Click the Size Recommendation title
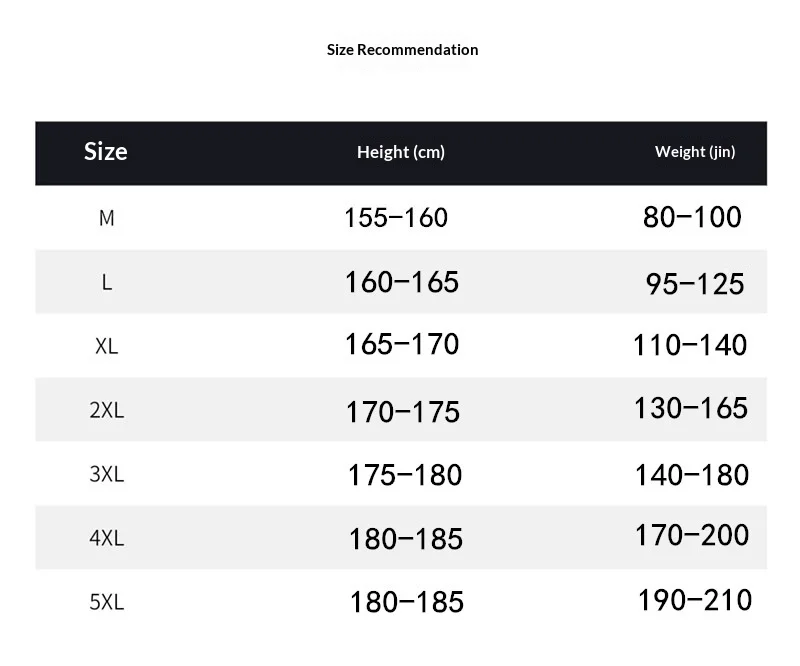Screen dimensions: 800x666 pyautogui.click(x=402, y=50)
